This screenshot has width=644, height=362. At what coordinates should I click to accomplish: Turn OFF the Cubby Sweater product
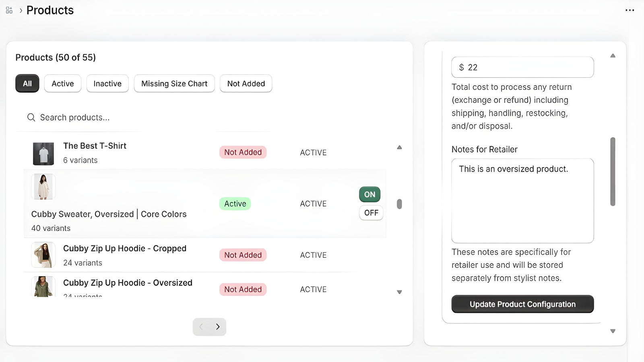[371, 213]
